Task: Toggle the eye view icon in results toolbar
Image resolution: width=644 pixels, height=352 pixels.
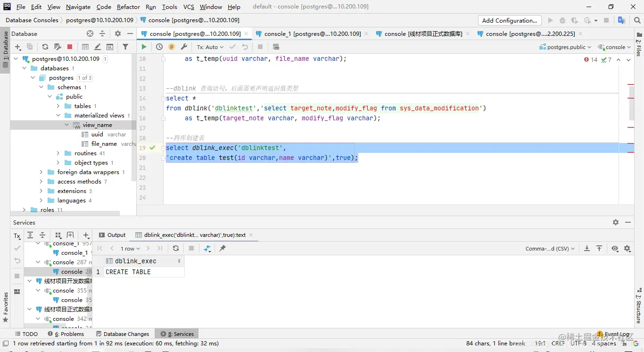Action: point(615,248)
